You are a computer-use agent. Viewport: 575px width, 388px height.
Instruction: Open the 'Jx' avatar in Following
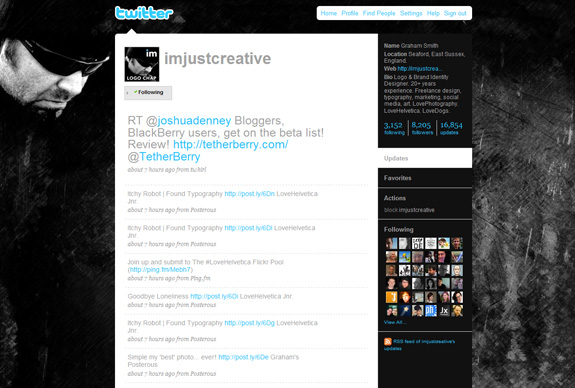point(444,311)
